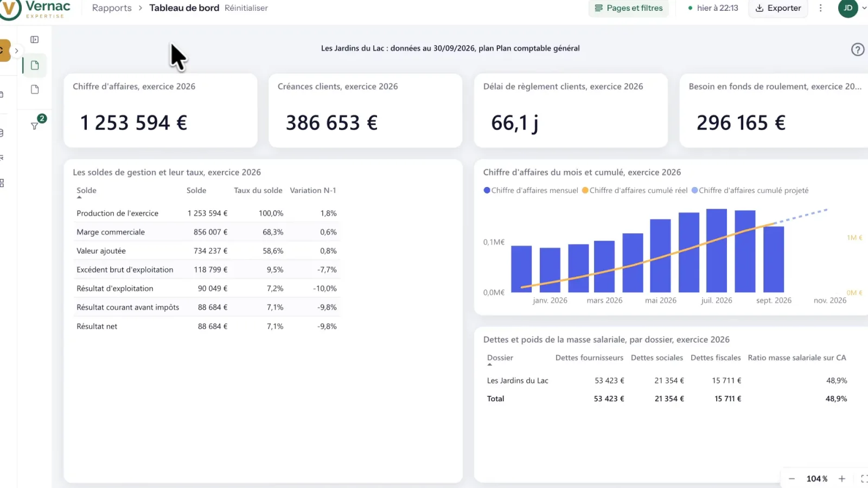Open the filter funnel icon with badge 2

[x=35, y=126]
